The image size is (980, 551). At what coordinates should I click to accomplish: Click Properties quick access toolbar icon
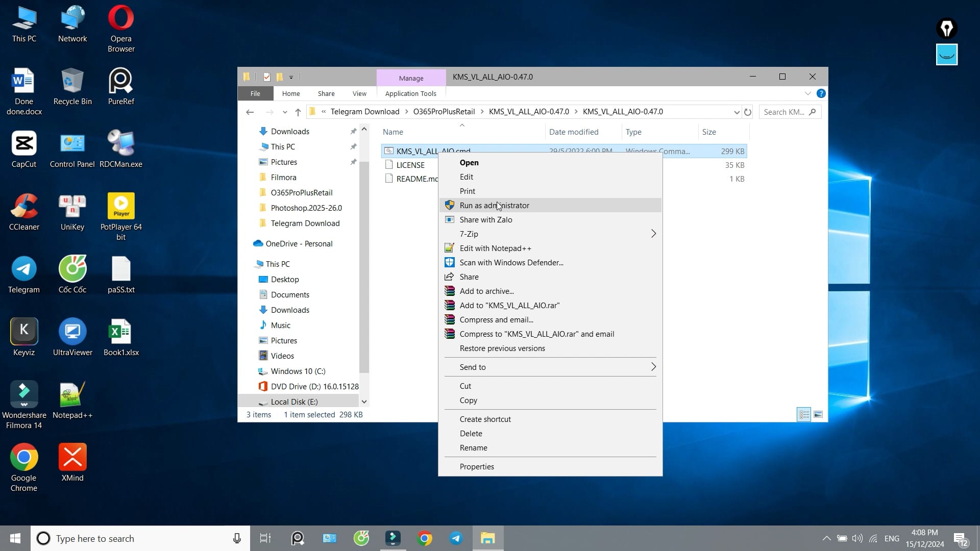tap(266, 77)
